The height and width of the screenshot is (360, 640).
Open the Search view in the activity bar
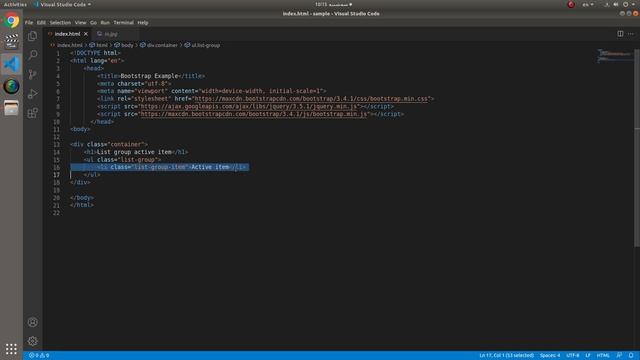point(33,55)
